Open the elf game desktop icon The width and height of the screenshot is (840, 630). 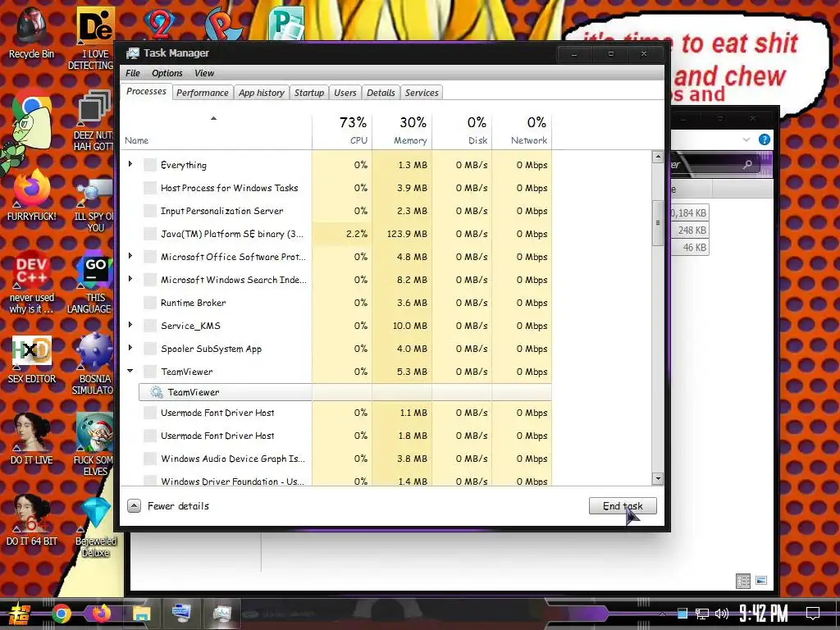[94, 445]
